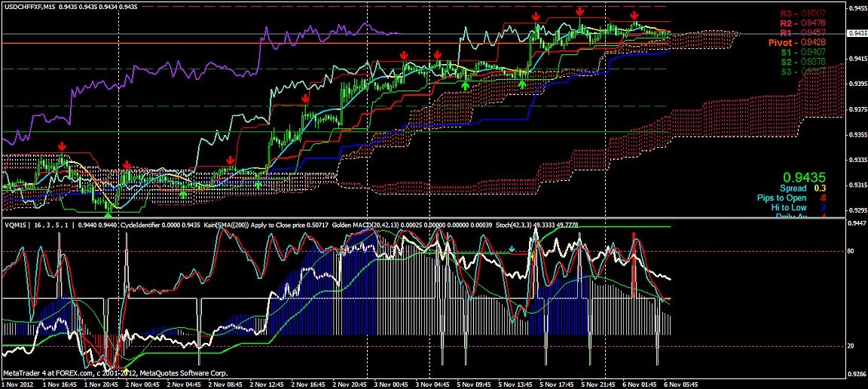Click the rightmost red down arrow signal
The height and width of the screenshot is (389, 868).
[635, 15]
